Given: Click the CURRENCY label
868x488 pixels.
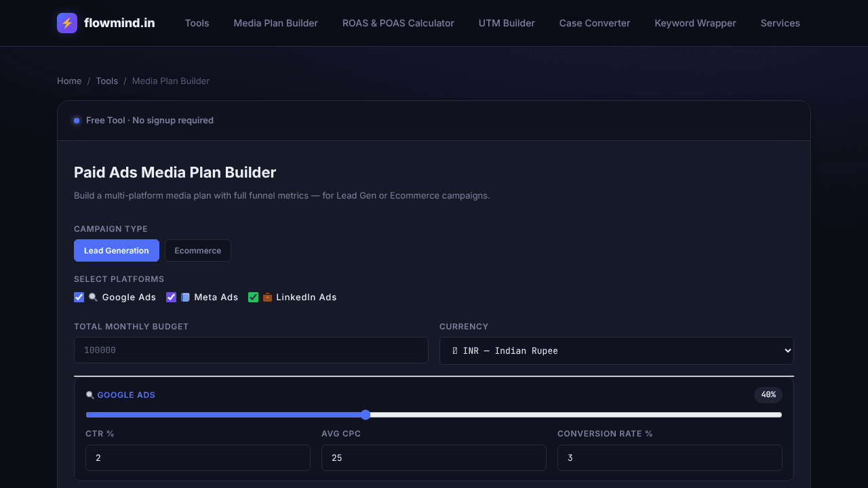Looking at the screenshot, I should pyautogui.click(x=464, y=327).
